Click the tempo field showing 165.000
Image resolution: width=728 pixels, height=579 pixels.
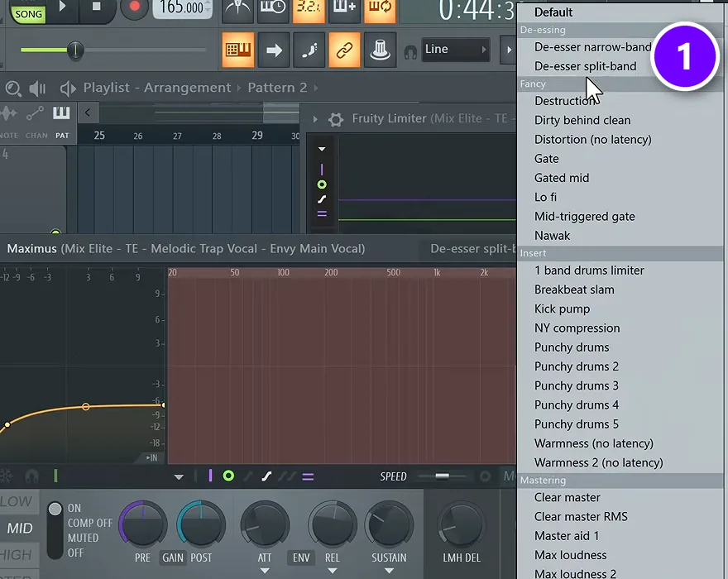click(x=182, y=8)
